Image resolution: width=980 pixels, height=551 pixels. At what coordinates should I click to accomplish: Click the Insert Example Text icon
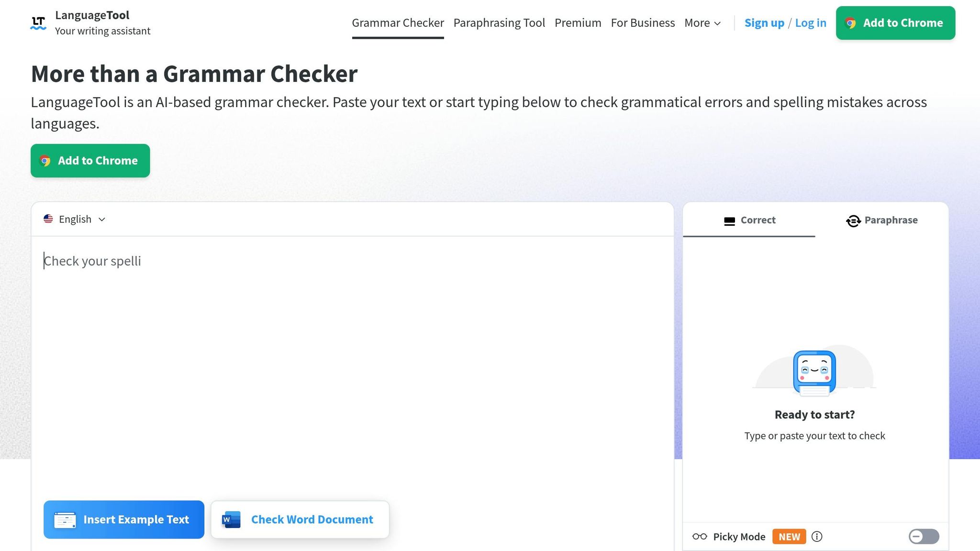pyautogui.click(x=65, y=520)
